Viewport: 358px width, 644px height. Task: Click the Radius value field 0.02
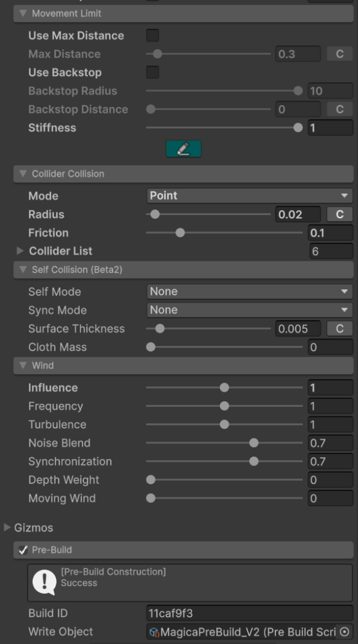(x=298, y=214)
